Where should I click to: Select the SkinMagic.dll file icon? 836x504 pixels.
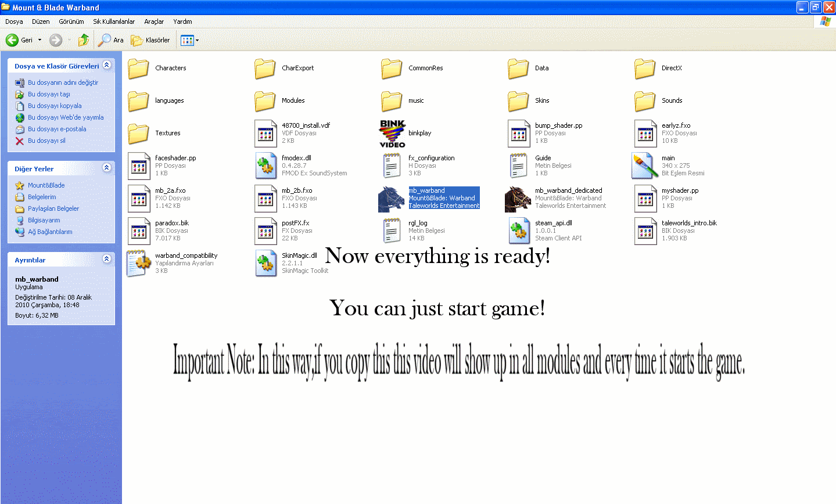pos(265,264)
